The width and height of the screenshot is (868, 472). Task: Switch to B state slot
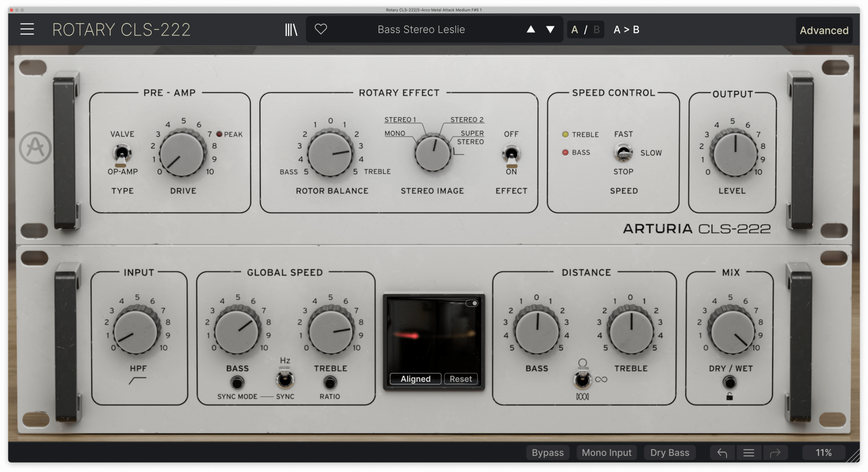point(596,29)
